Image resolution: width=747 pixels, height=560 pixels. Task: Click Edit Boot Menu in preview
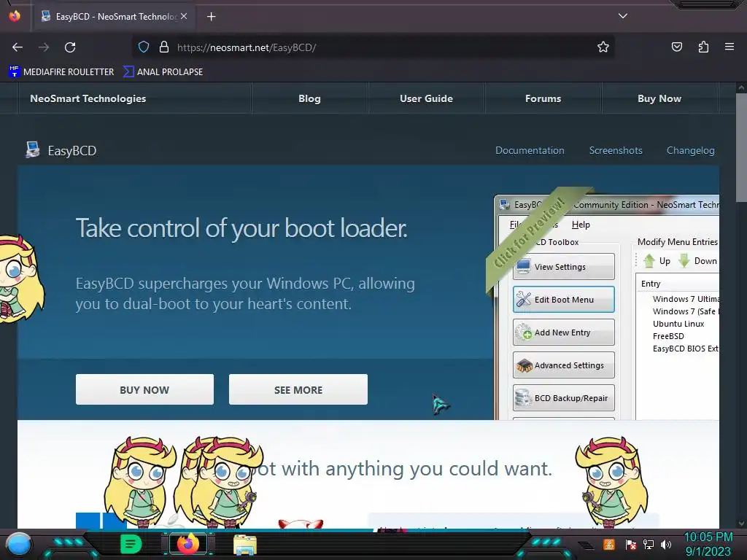click(x=564, y=300)
